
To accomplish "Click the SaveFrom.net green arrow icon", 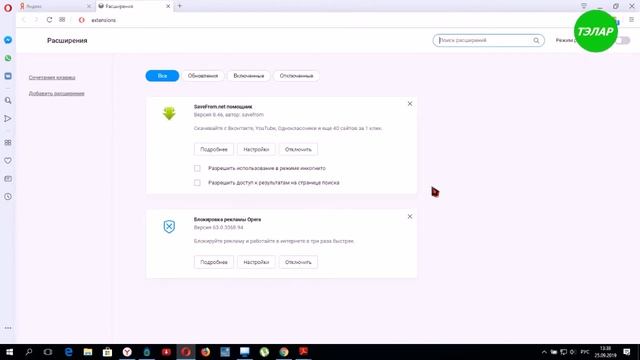I will pyautogui.click(x=169, y=113).
